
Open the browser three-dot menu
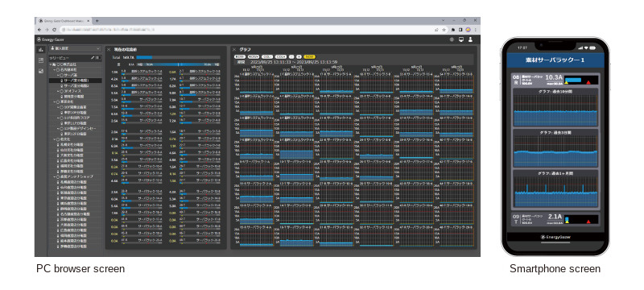pyautogui.click(x=475, y=30)
